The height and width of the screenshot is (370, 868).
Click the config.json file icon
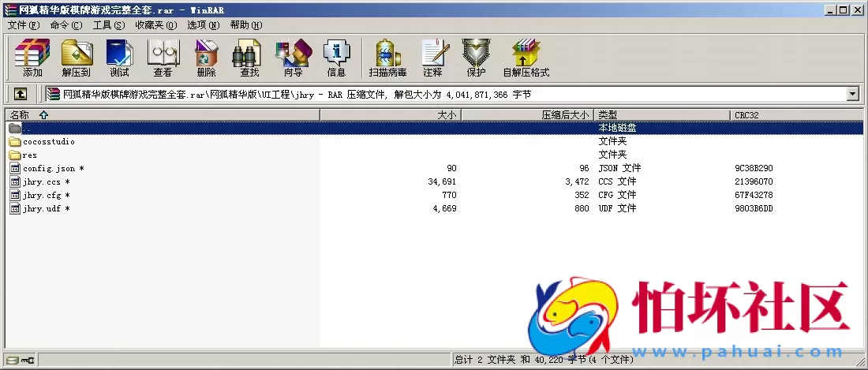point(15,168)
